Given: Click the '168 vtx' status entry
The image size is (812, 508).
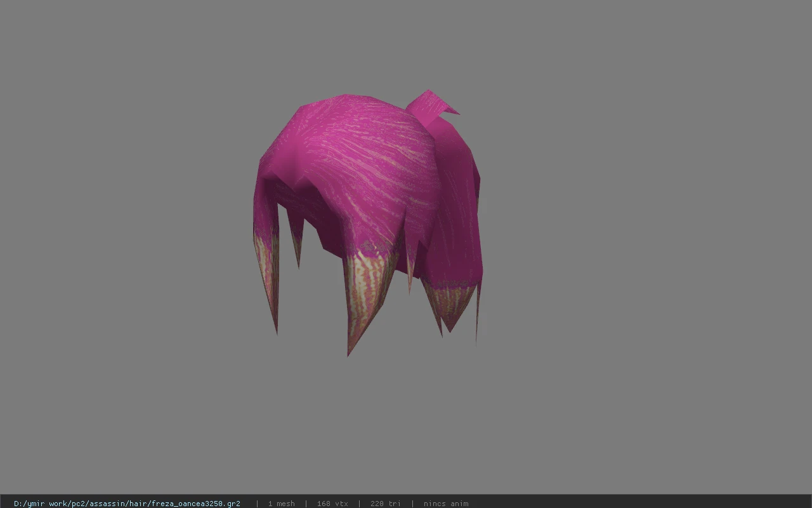Looking at the screenshot, I should tap(332, 504).
